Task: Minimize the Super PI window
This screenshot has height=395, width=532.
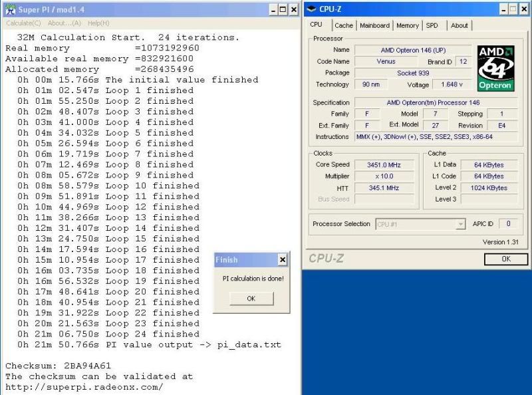Action: tap(273, 10)
